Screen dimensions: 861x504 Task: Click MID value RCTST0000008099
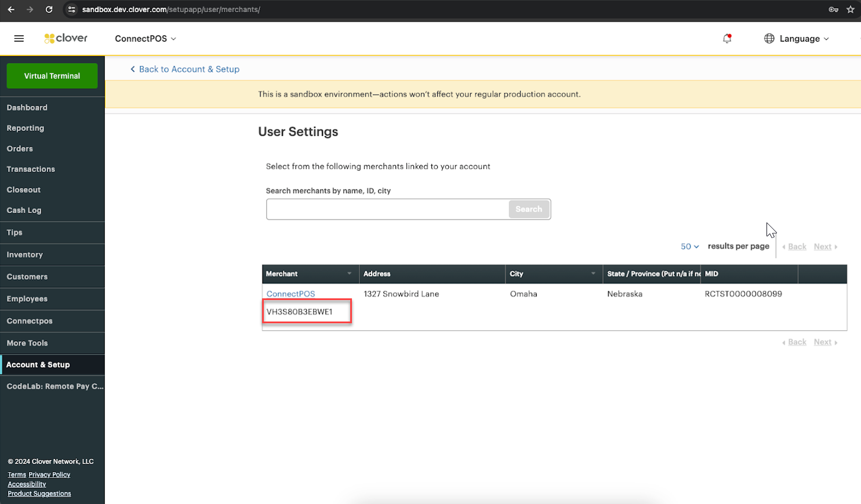[x=743, y=294]
